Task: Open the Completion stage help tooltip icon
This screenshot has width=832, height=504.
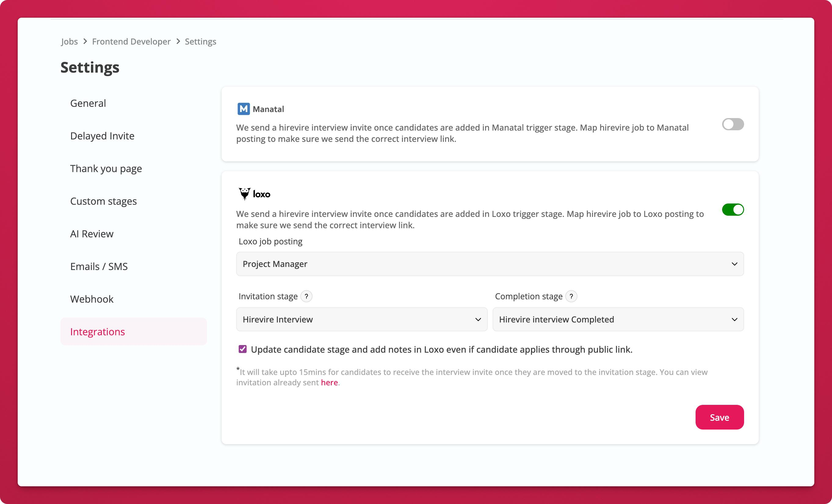Action: point(571,297)
